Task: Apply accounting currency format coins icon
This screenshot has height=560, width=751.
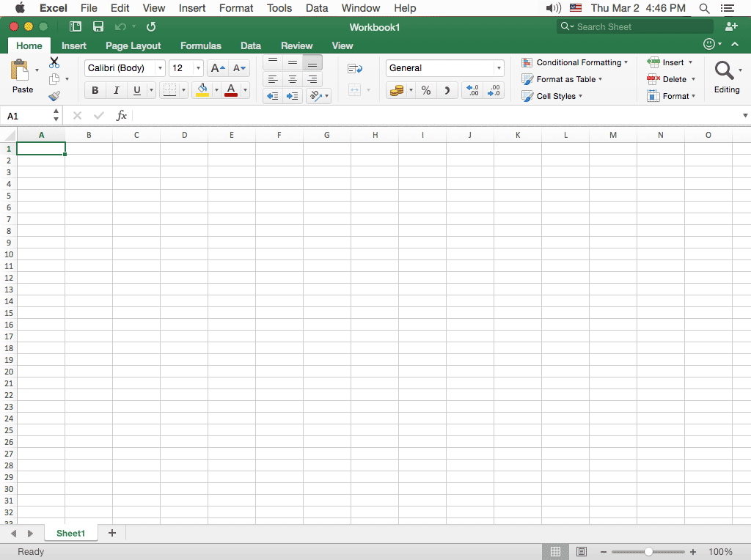Action: tap(397, 90)
